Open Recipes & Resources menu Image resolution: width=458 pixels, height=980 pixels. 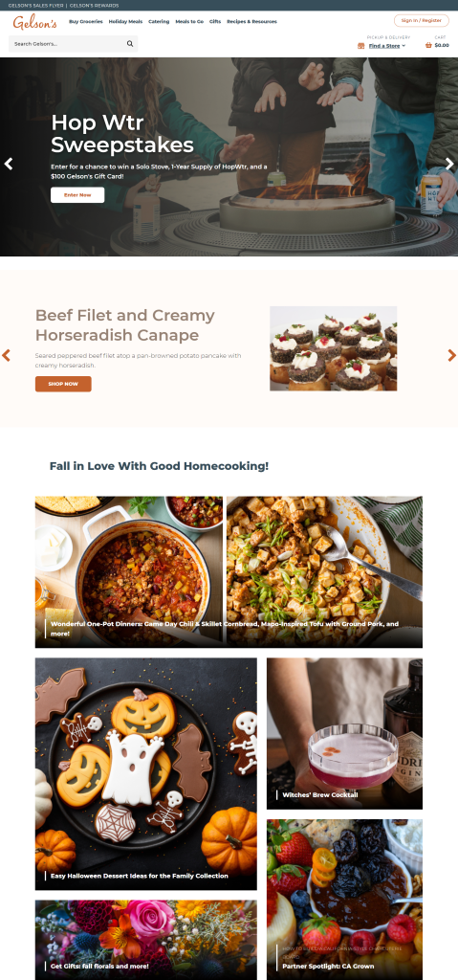click(251, 21)
